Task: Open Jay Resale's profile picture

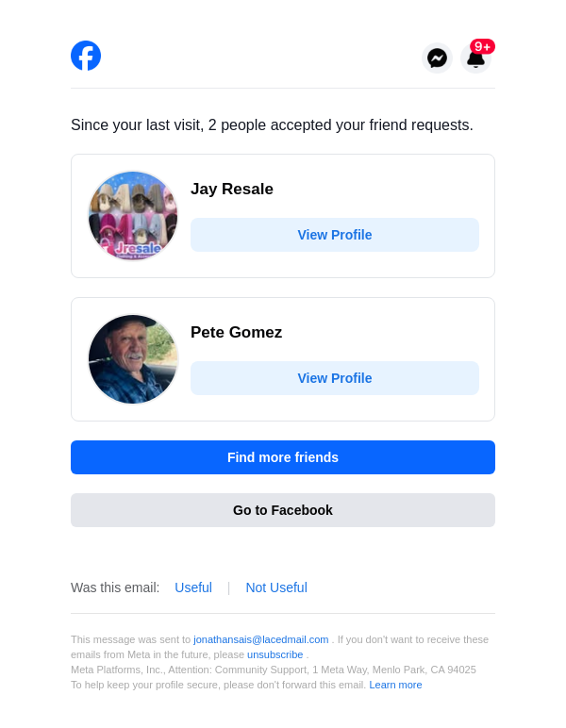Action: pyautogui.click(x=133, y=216)
